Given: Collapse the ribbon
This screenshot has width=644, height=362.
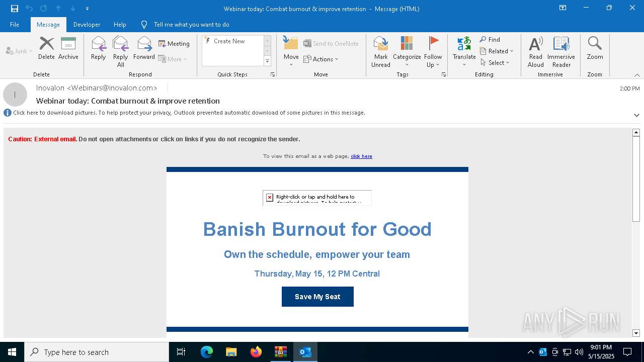Looking at the screenshot, I should pos(637,74).
